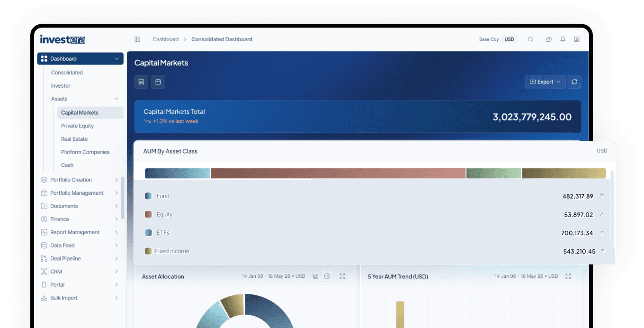
Task: Click the Portfolio Creation sidebar icon
Action: [x=44, y=180]
